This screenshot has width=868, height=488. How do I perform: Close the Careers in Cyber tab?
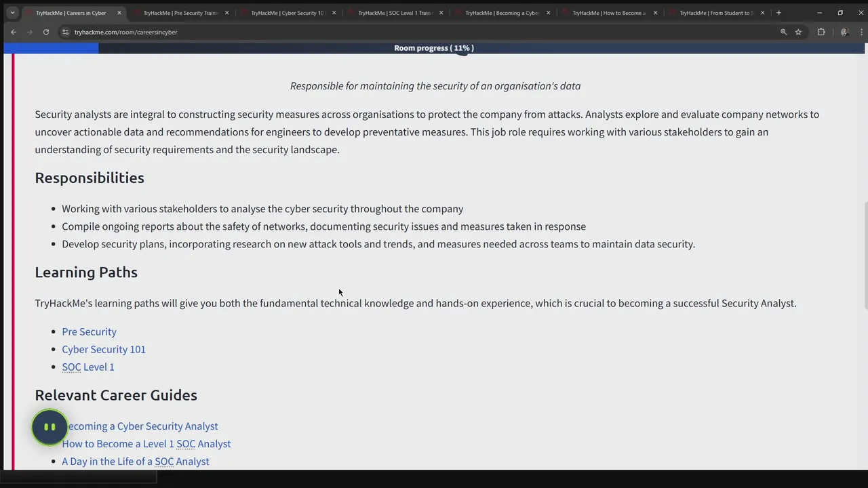(119, 13)
